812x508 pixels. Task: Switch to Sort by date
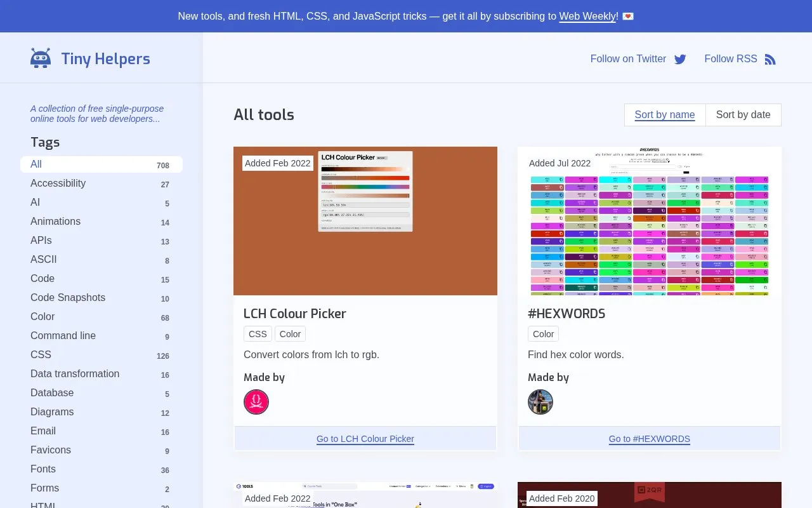[x=743, y=115]
